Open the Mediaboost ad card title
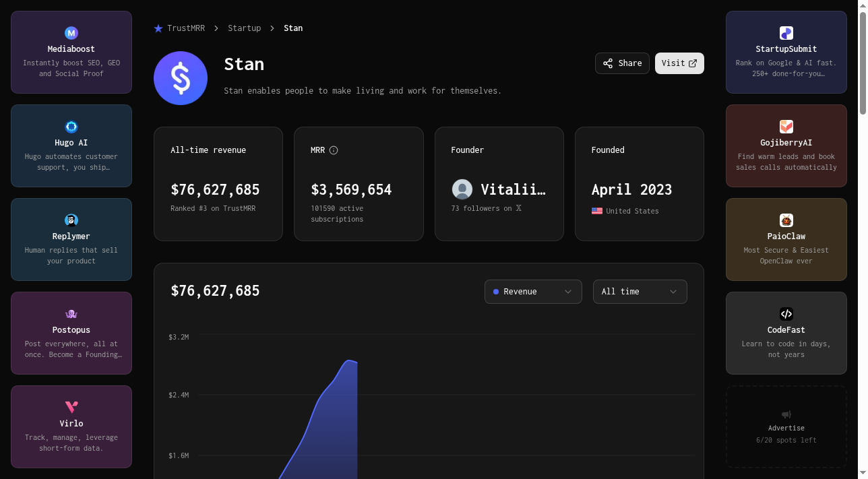The height and width of the screenshot is (479, 868). click(71, 49)
